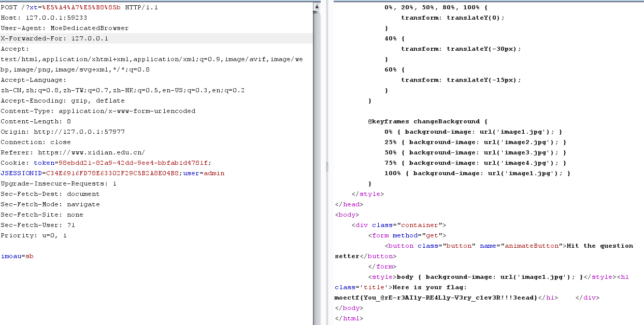Click the request scrollbar up arrow
644x325 pixels.
click(x=317, y=6)
